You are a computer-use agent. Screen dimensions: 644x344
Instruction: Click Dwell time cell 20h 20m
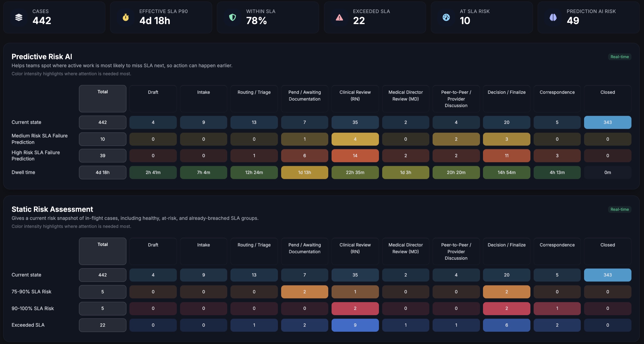pos(456,172)
